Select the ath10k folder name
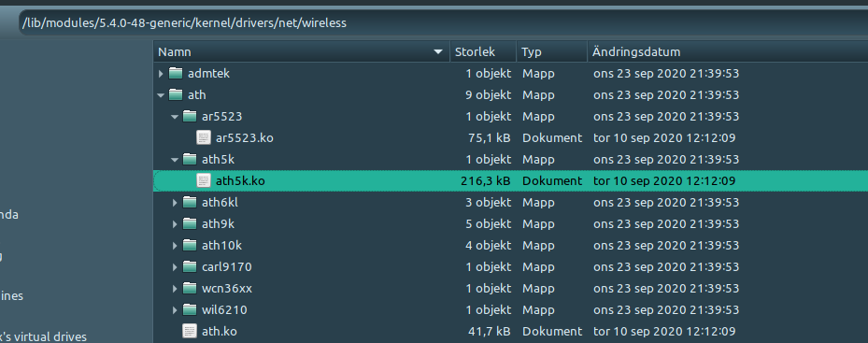The image size is (868, 343). pos(221,246)
